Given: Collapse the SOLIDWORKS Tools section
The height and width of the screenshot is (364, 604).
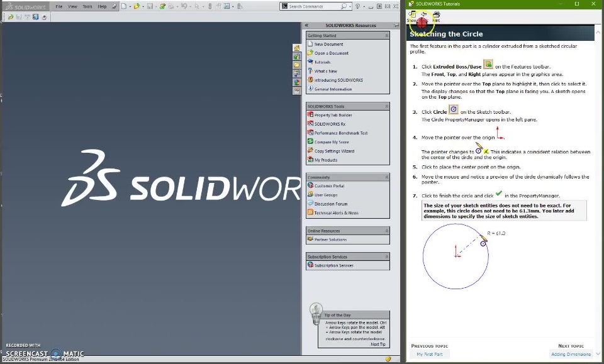Looking at the screenshot, I should coord(386,106).
